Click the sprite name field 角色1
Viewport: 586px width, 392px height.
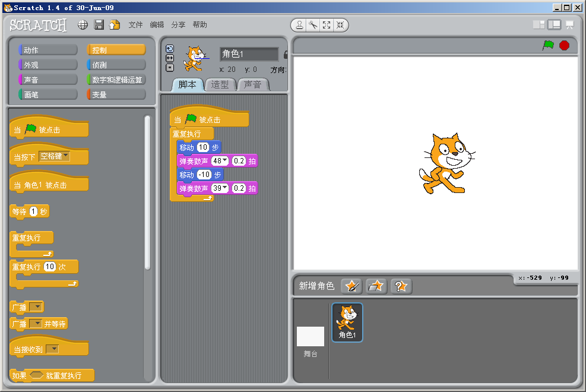[249, 54]
